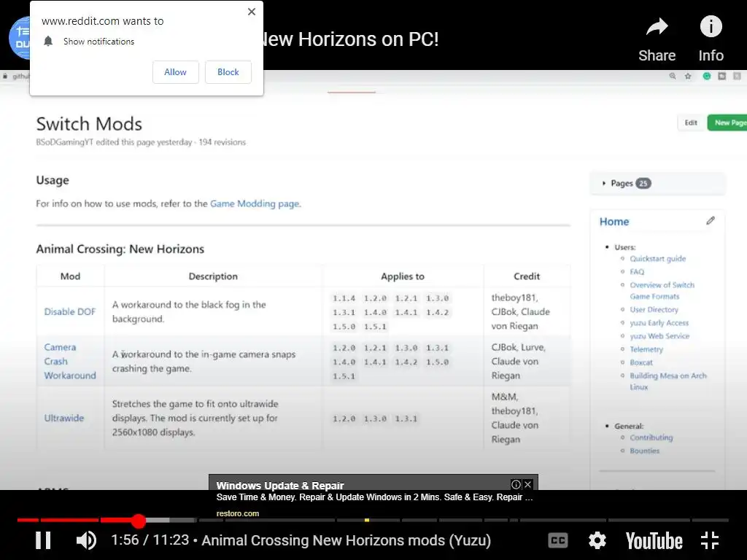Close the Windows Update & Repair ad
Image resolution: width=747 pixels, height=560 pixels.
click(x=528, y=484)
